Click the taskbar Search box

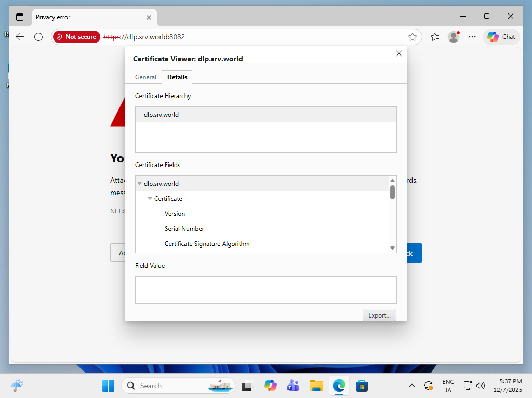(x=178, y=386)
